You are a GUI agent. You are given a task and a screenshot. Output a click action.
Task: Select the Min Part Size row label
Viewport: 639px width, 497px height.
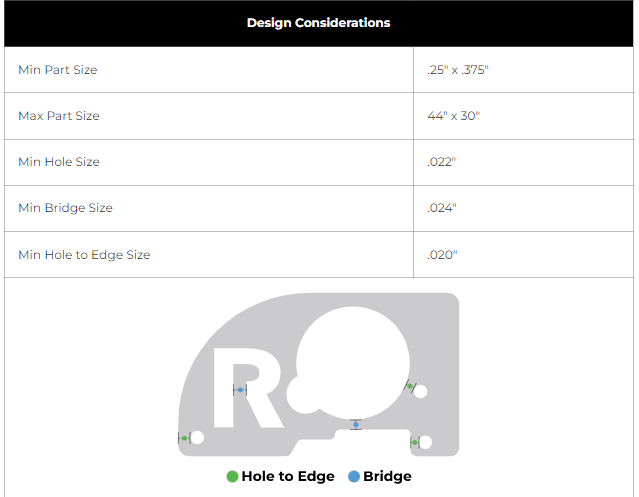(58, 70)
